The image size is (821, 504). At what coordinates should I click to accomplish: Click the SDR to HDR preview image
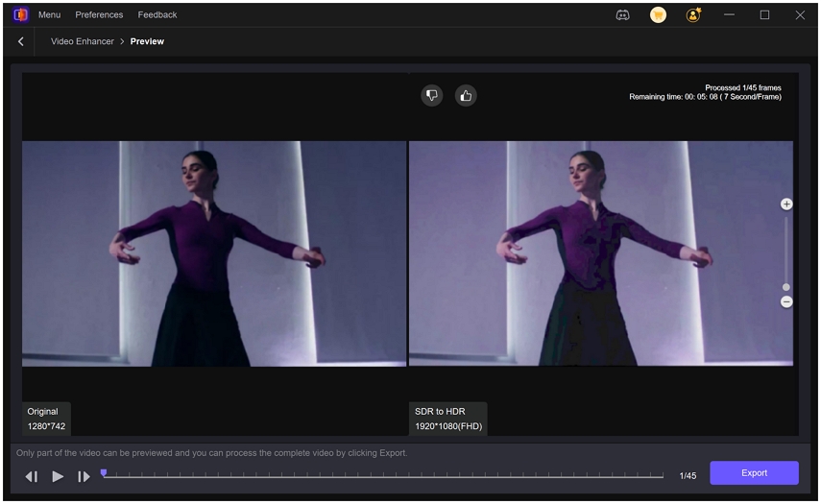point(601,253)
